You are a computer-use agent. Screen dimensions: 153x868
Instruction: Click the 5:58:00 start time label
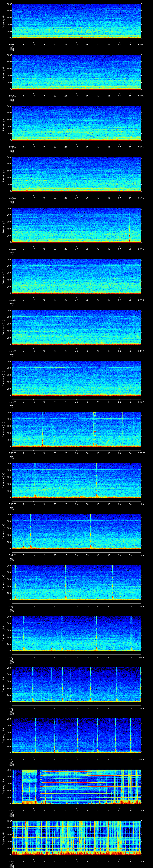pyautogui.click(x=12, y=402)
